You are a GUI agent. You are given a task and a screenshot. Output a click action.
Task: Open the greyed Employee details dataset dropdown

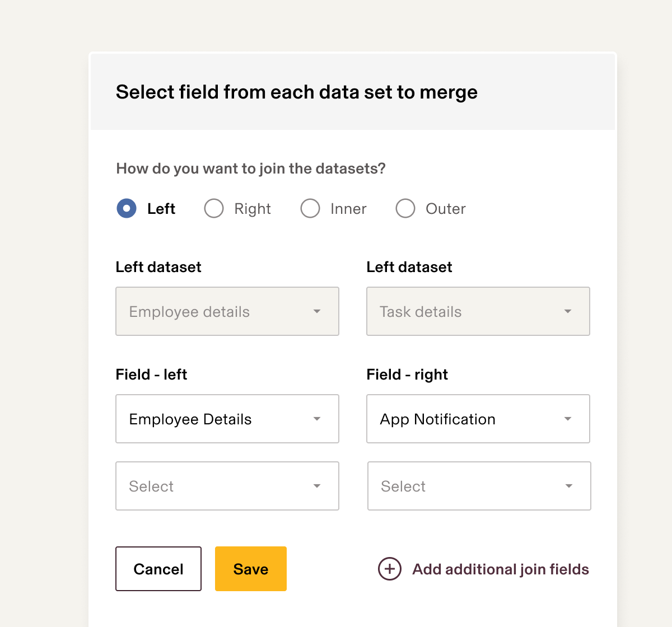point(218,311)
